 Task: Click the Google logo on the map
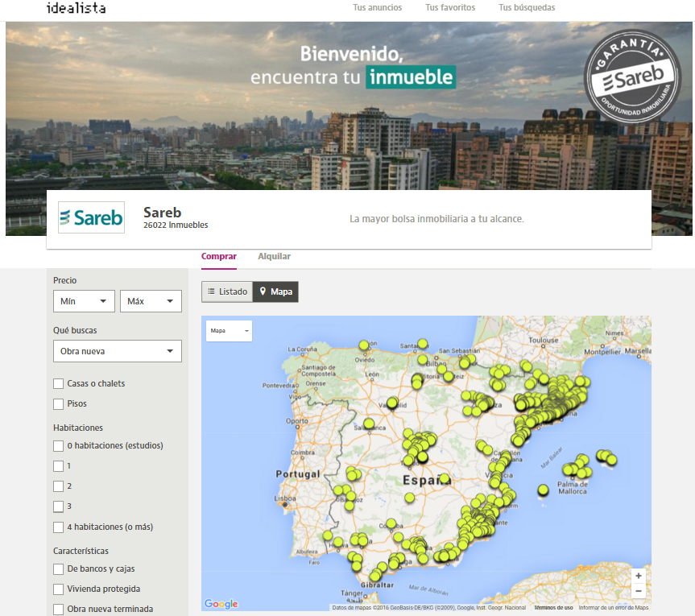[x=221, y=603]
